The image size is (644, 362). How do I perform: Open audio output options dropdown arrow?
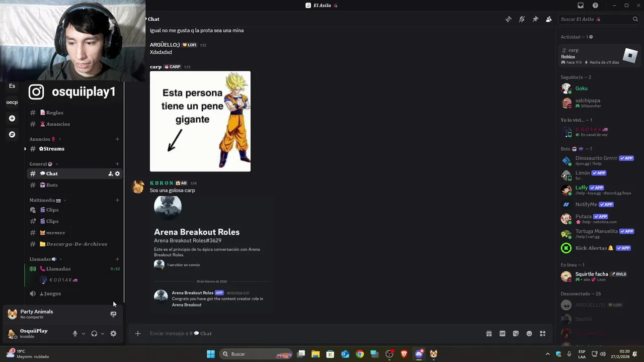(x=103, y=333)
